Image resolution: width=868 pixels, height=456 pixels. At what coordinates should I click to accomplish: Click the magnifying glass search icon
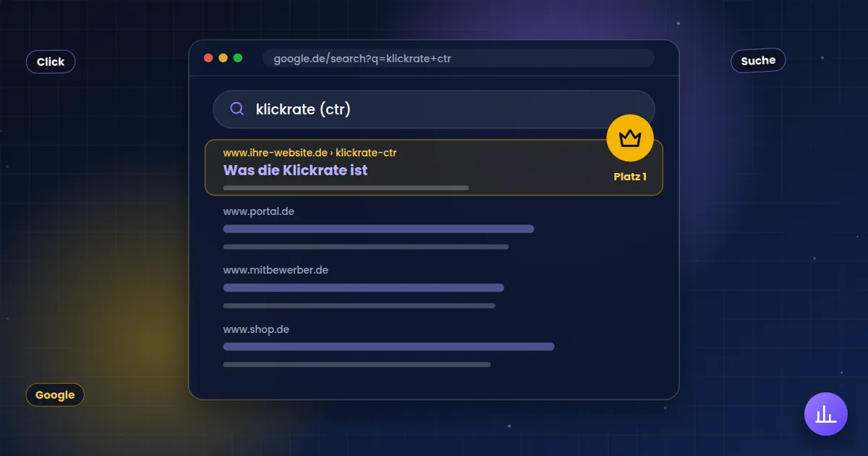(237, 109)
